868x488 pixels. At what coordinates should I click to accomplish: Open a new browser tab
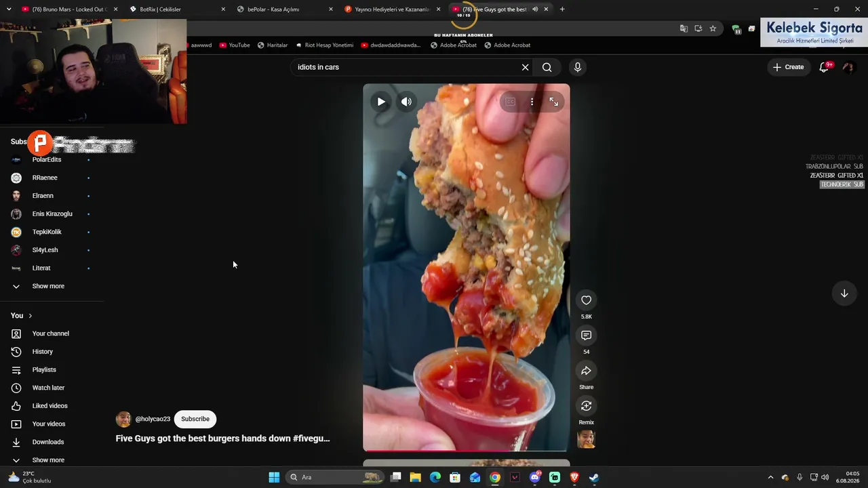[x=562, y=9]
